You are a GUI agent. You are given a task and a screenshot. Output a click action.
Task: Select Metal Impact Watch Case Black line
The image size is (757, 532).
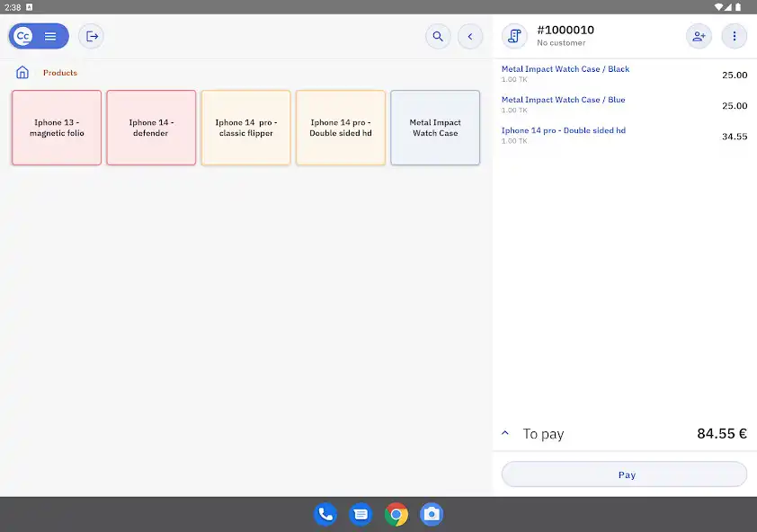[566, 69]
